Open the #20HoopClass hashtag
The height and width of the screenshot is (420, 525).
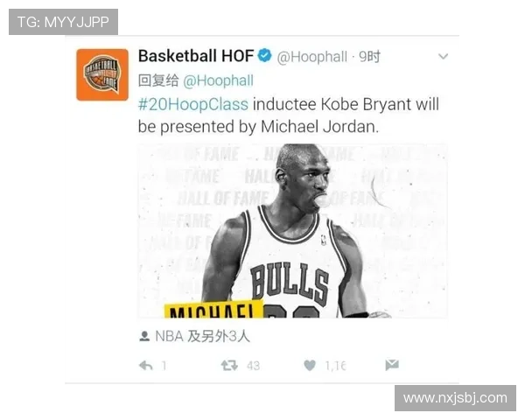coord(193,104)
